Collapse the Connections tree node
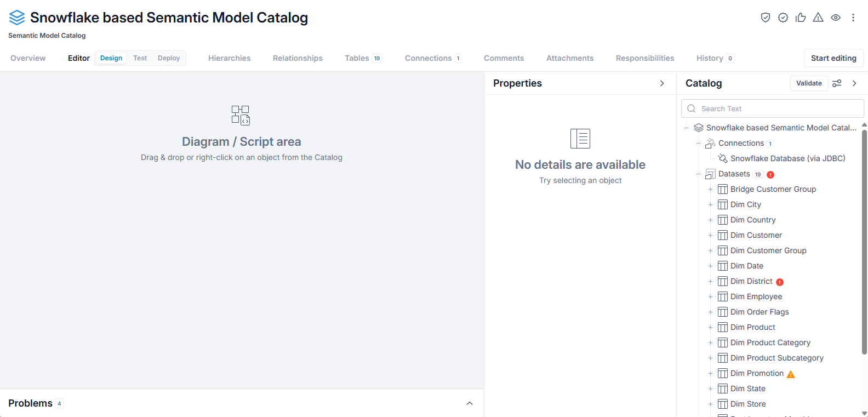Image resolution: width=868 pixels, height=417 pixels. (x=698, y=143)
